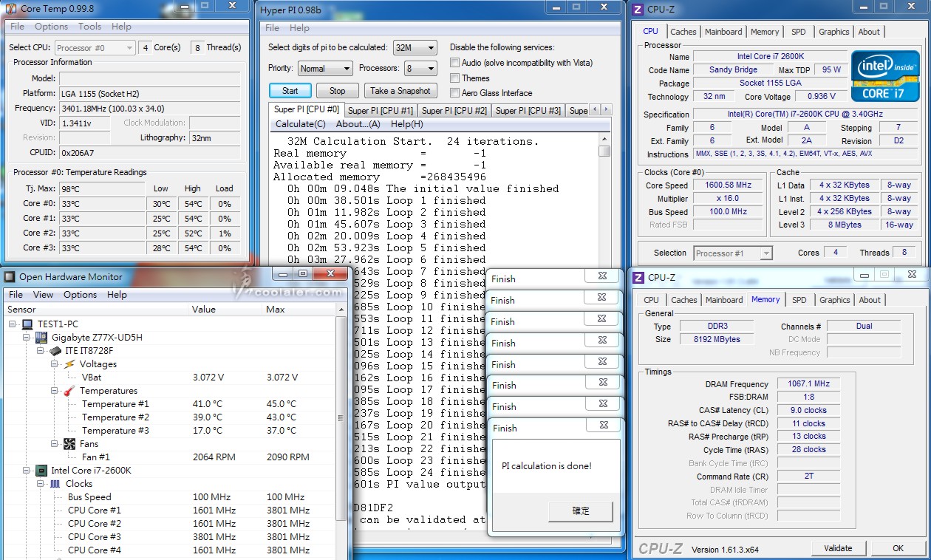Click the left tab-scroll arrow in Hyper PI
Viewport: 931px width, 560px height.
pyautogui.click(x=596, y=110)
